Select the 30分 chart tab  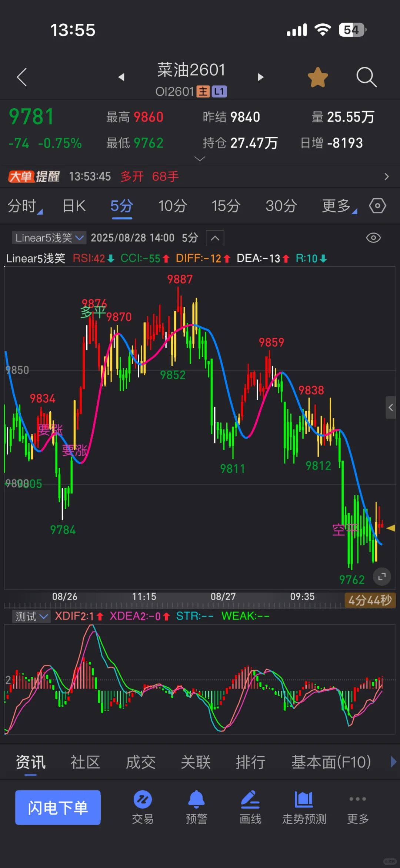coord(281,206)
